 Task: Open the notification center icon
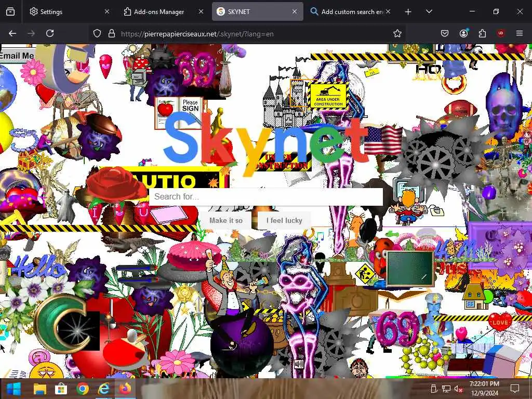(515, 389)
